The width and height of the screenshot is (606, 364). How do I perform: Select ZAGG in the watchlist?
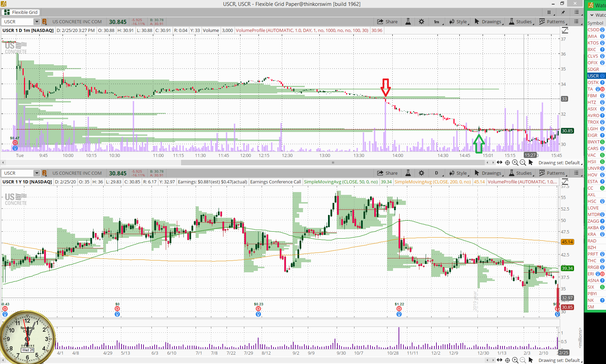593,221
